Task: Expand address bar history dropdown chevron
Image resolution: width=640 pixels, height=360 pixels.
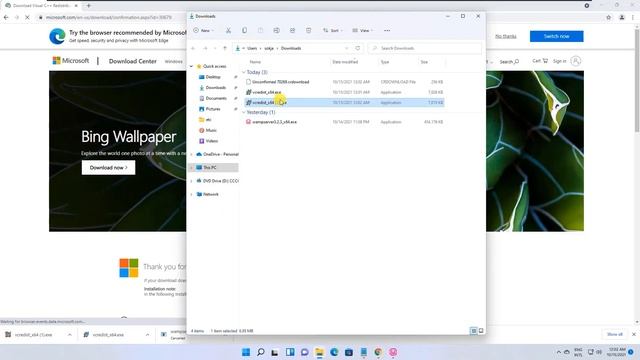Action: 347,48
